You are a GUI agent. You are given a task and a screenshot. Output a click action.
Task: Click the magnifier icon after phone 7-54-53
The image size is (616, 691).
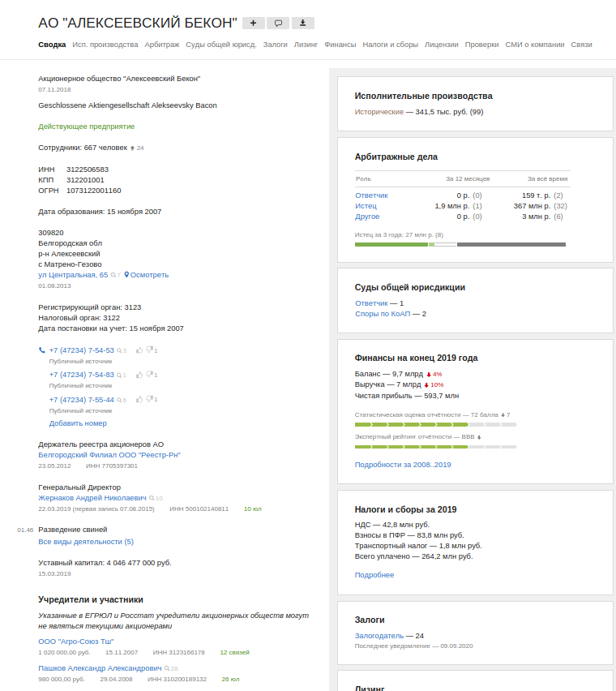click(119, 350)
